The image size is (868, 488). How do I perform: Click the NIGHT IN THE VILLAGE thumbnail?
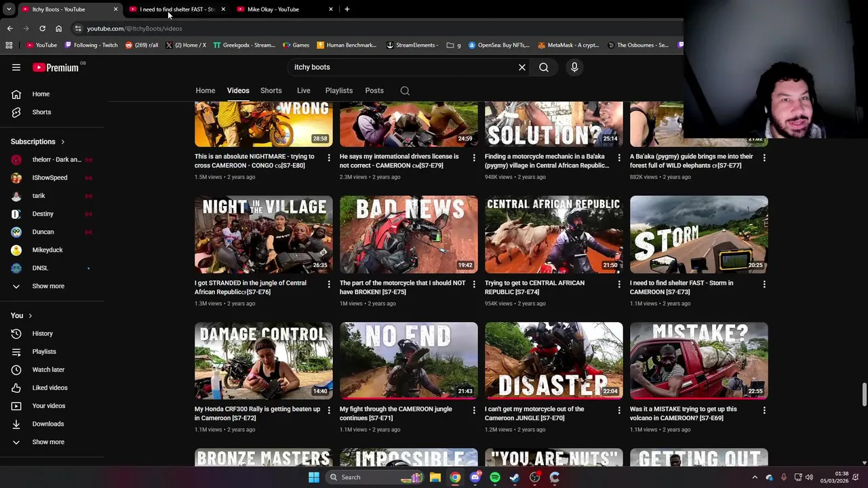264,235
